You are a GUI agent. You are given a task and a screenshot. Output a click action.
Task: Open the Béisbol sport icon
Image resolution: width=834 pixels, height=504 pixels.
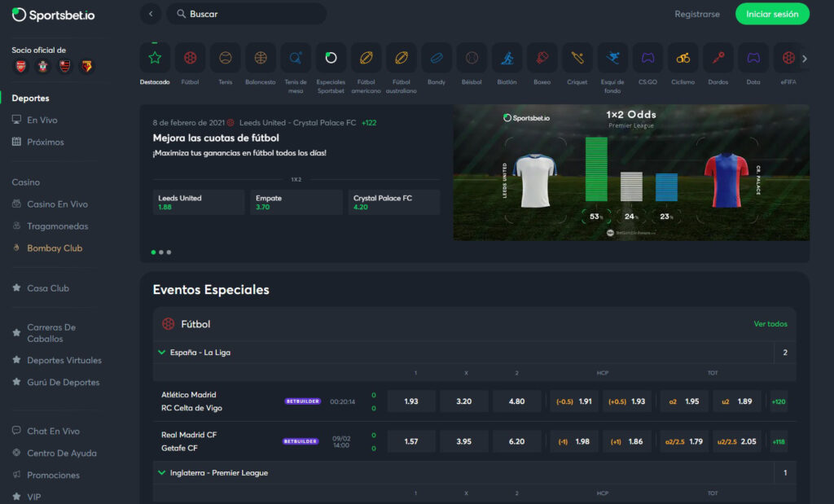472,58
